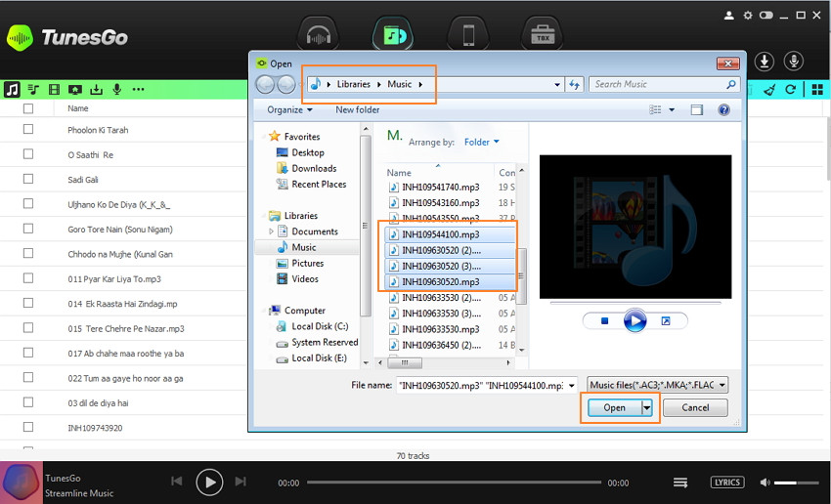
Task: Open the Arrange by Folder dropdown
Action: click(x=481, y=142)
